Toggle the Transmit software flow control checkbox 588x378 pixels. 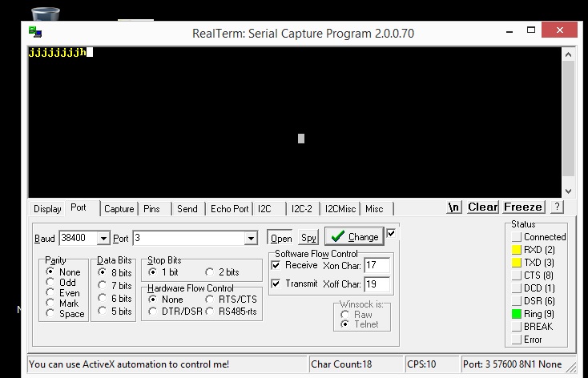pyautogui.click(x=276, y=284)
